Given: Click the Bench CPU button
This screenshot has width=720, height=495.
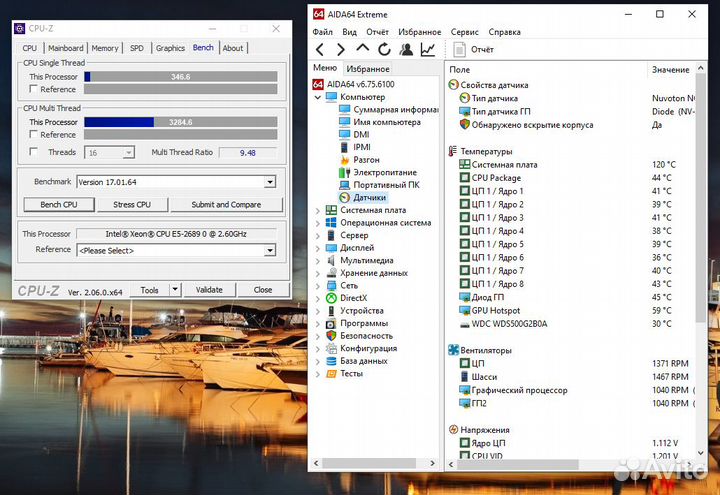Looking at the screenshot, I should tap(58, 204).
